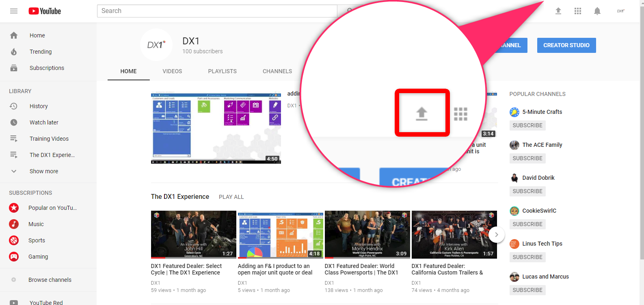Click the upload video arrow icon in top bar

coord(558,11)
